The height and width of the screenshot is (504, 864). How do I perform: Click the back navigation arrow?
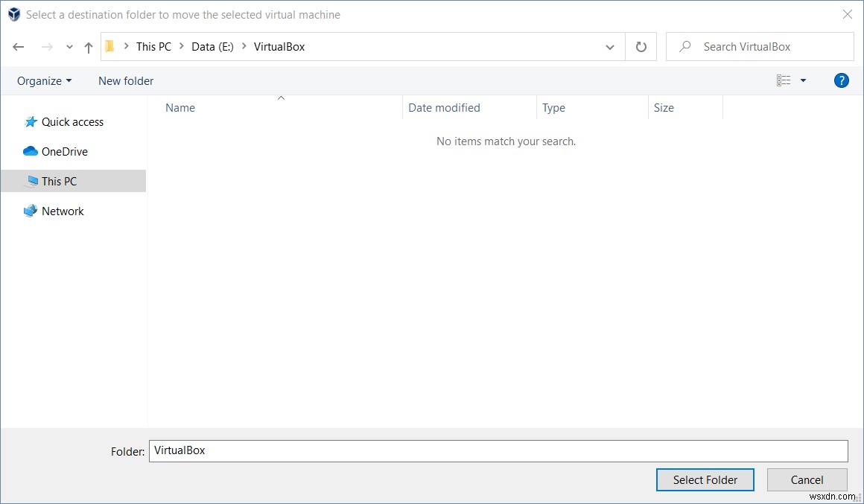point(18,46)
